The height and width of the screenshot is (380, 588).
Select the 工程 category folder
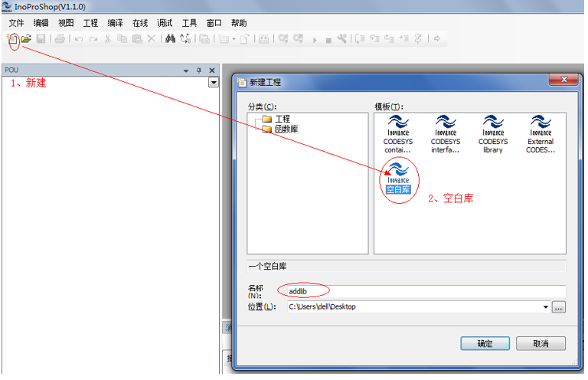276,119
